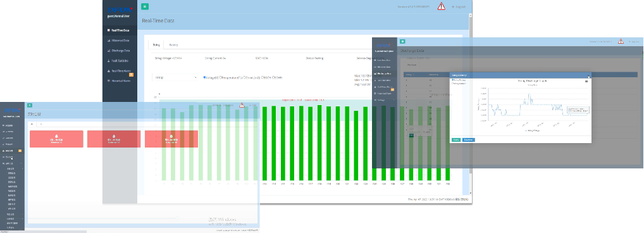
Task: Log out from the Real-Time Data window
Action: [x=459, y=6]
